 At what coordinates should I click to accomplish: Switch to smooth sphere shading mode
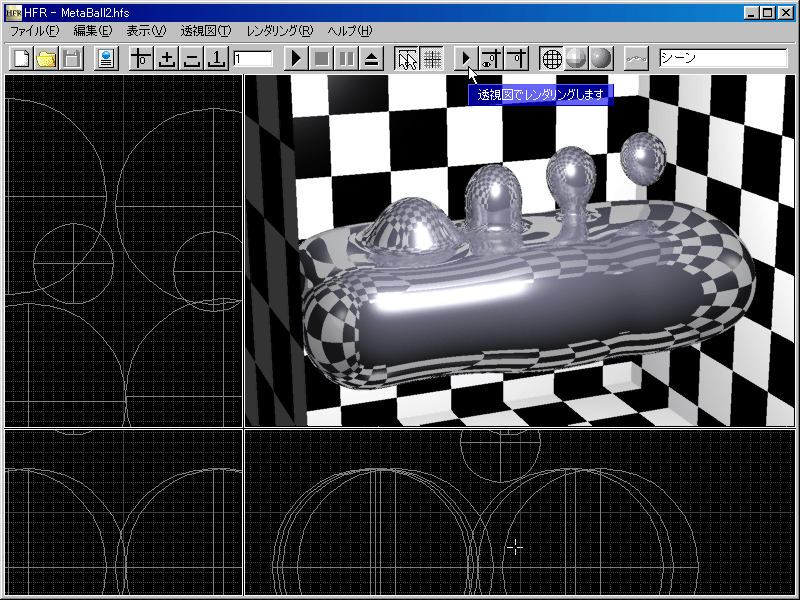(x=601, y=58)
